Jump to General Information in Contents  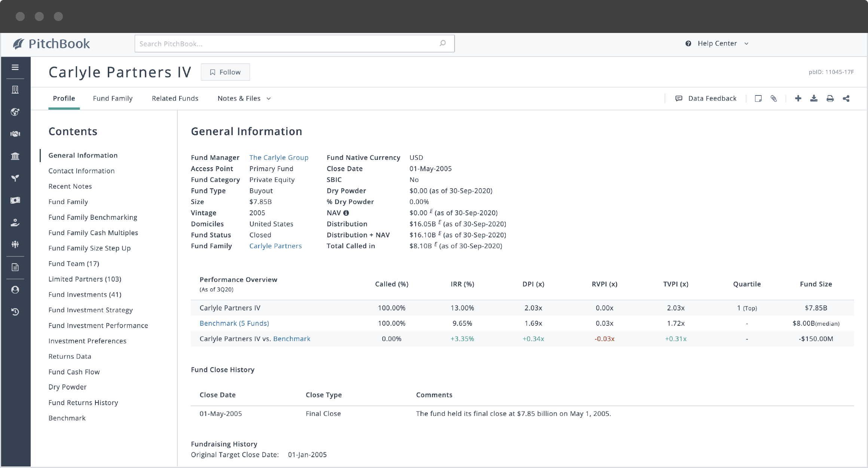pyautogui.click(x=83, y=155)
